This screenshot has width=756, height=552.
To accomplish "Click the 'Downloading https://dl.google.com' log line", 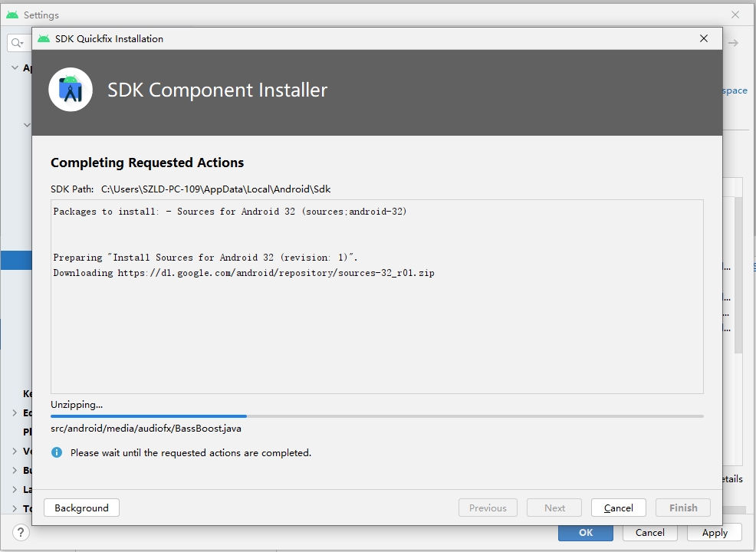I will tap(244, 273).
